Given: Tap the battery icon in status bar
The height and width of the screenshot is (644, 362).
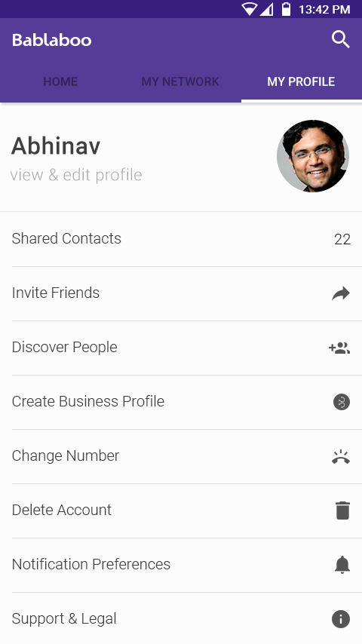Looking at the screenshot, I should pos(286,9).
